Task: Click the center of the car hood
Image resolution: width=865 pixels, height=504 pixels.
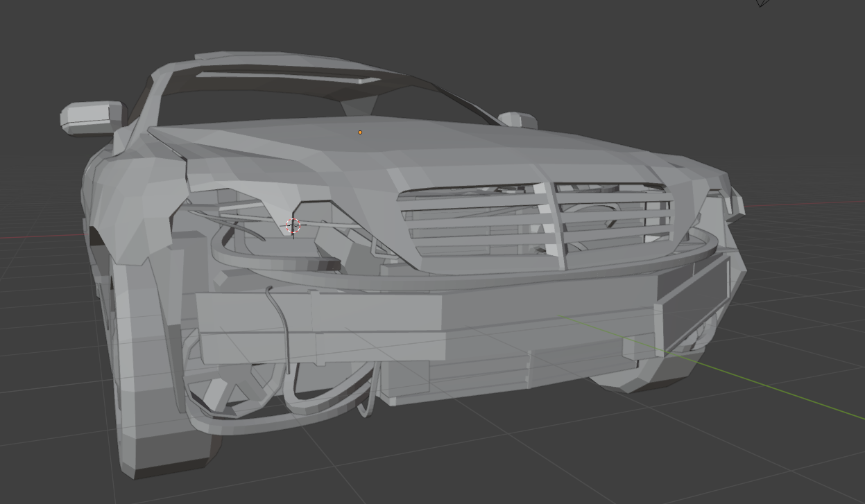Action: click(x=388, y=149)
